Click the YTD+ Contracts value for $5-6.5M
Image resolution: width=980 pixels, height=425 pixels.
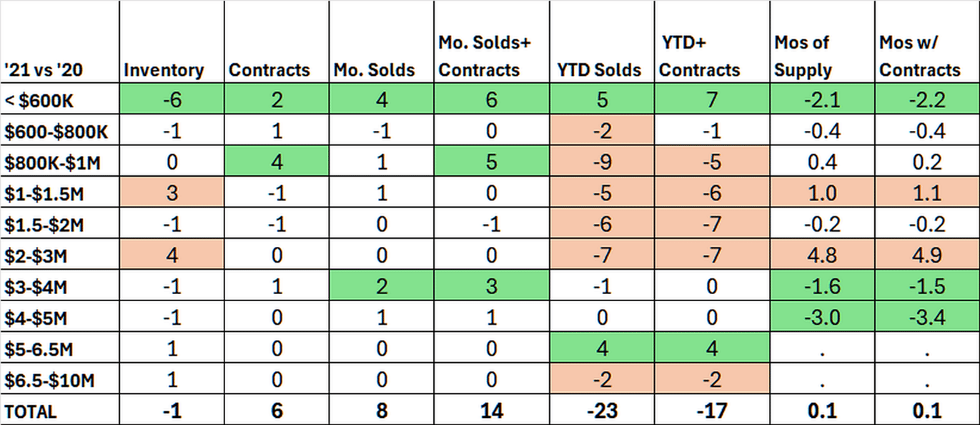coord(712,349)
